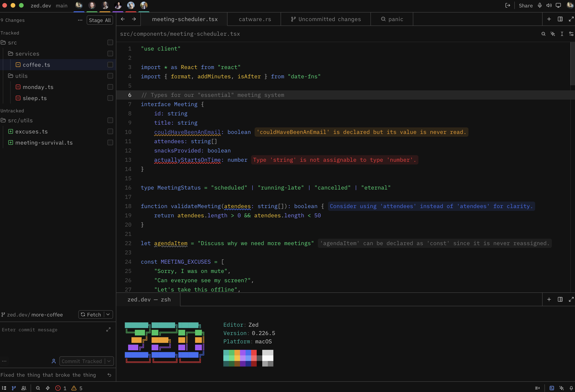The height and width of the screenshot is (392, 575).
Task: Select the zed.dev — zsh terminal tab
Action: 149,299
